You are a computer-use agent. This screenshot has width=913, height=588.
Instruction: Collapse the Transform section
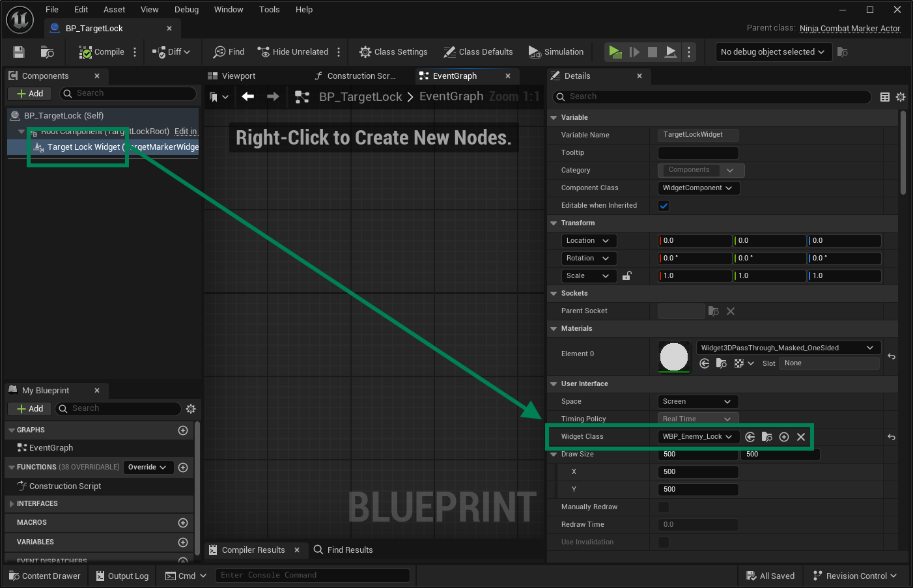(x=554, y=223)
